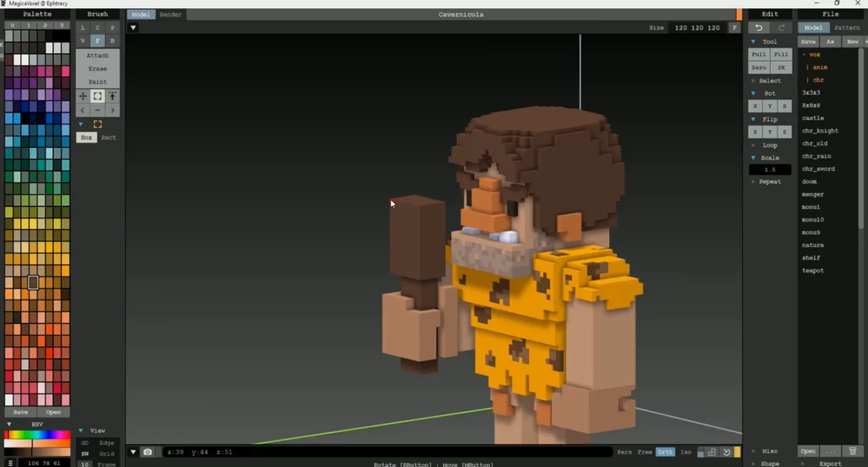Click the yellow square at bottom bar end
Viewport: 868px width, 467px height.
coord(737,452)
